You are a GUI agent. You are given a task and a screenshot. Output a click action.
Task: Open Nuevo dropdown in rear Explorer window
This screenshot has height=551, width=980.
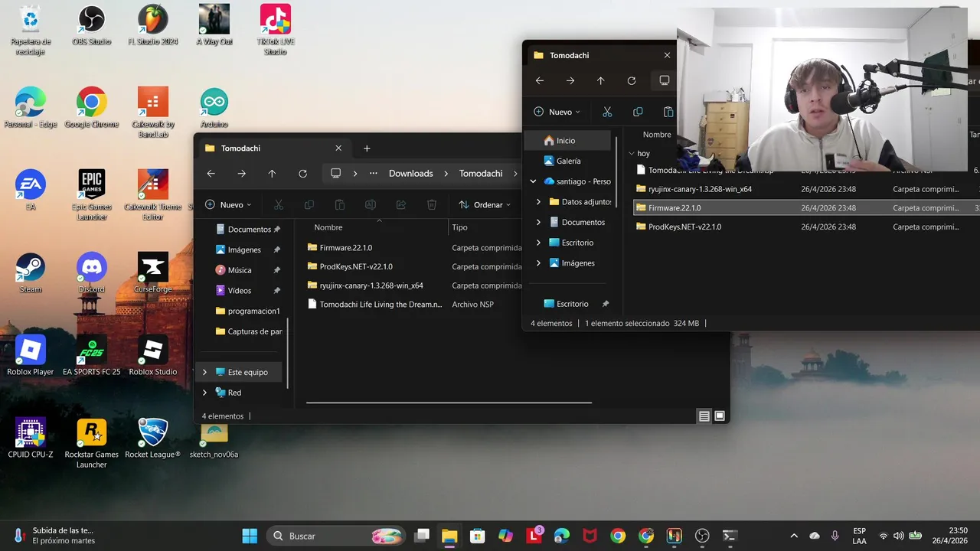click(557, 112)
